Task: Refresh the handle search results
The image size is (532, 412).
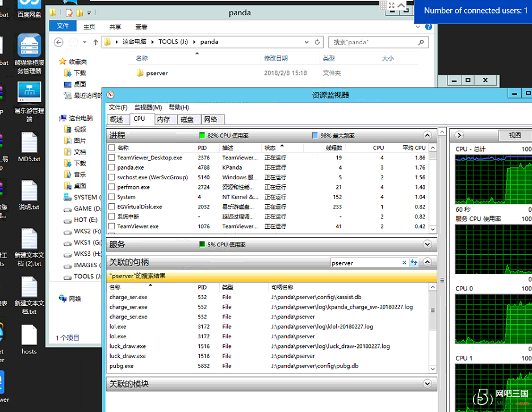Action: pyautogui.click(x=413, y=262)
